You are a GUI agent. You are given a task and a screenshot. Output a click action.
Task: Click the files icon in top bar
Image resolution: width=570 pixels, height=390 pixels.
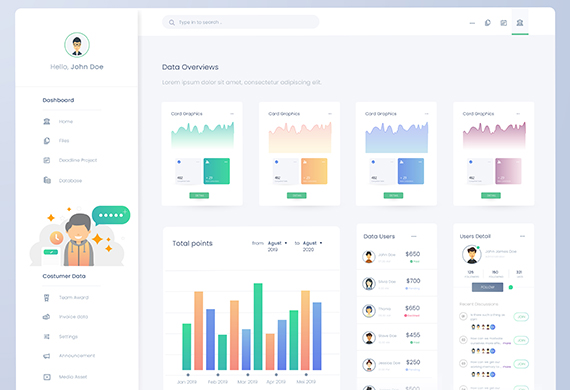click(487, 23)
